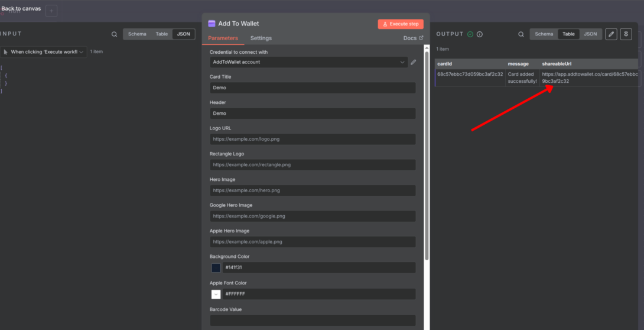The image size is (644, 330).
Task: Expand the 'When clicking Execute workflow' dropdown
Action: coord(44,52)
